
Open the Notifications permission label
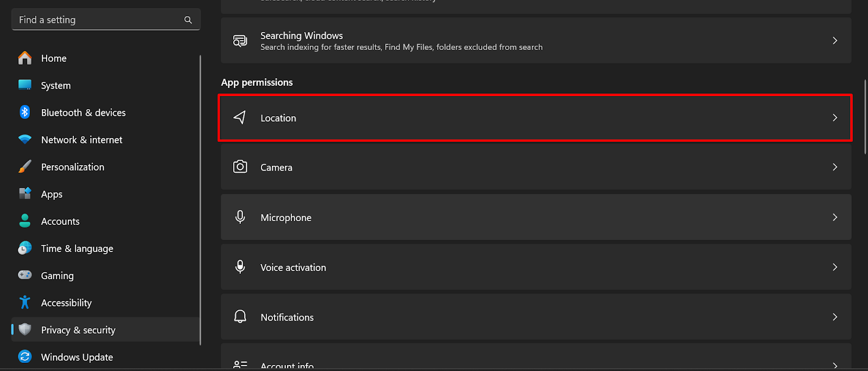[287, 317]
